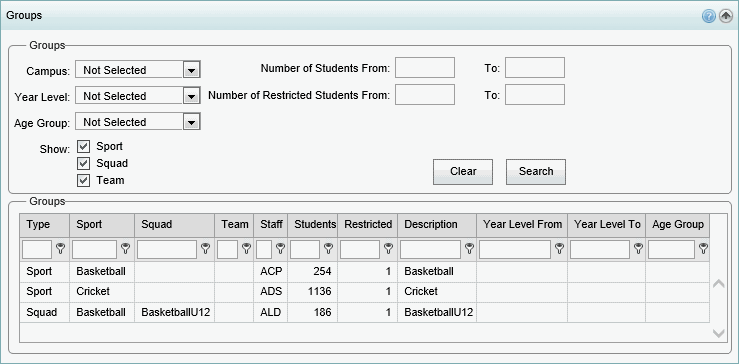This screenshot has width=739, height=364.
Task: Select the 254 students cell
Action: click(x=312, y=272)
